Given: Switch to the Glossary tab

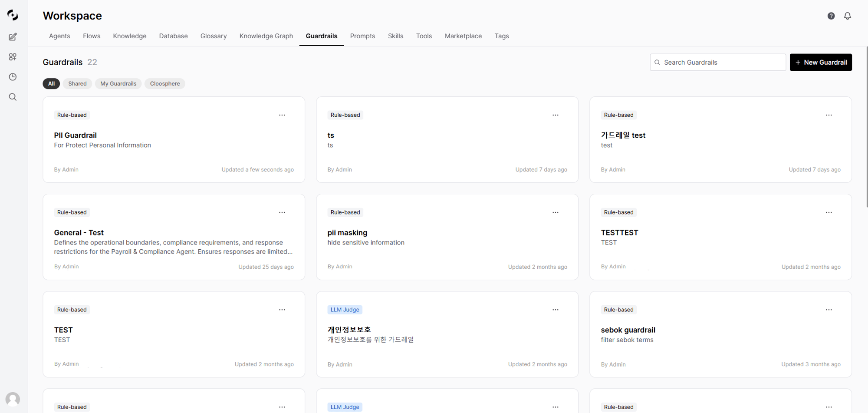Looking at the screenshot, I should [214, 36].
